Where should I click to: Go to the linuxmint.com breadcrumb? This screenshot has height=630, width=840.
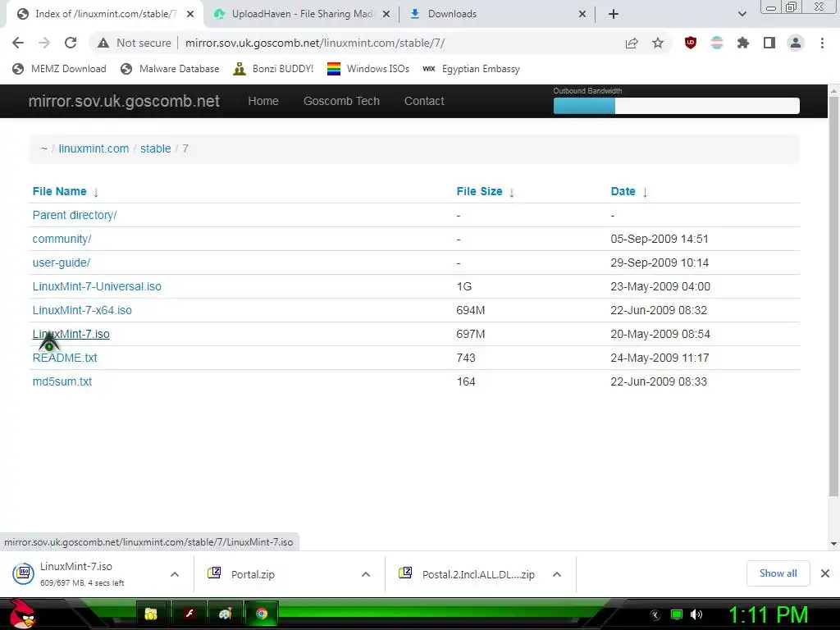pyautogui.click(x=94, y=149)
